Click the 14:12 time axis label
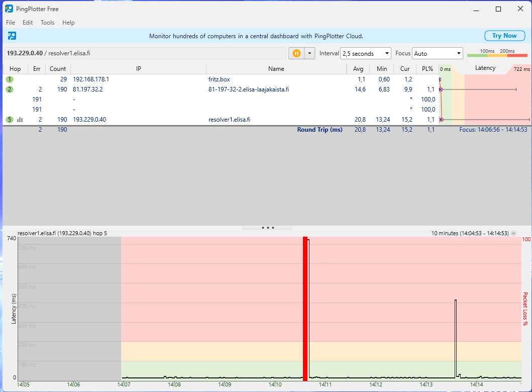 point(376,384)
